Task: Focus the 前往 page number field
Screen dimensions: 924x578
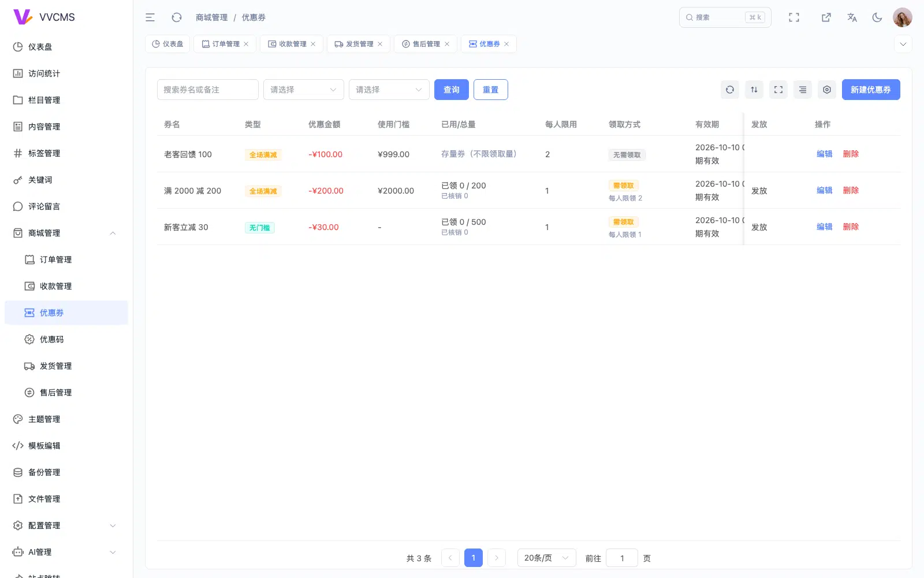Action: tap(622, 558)
